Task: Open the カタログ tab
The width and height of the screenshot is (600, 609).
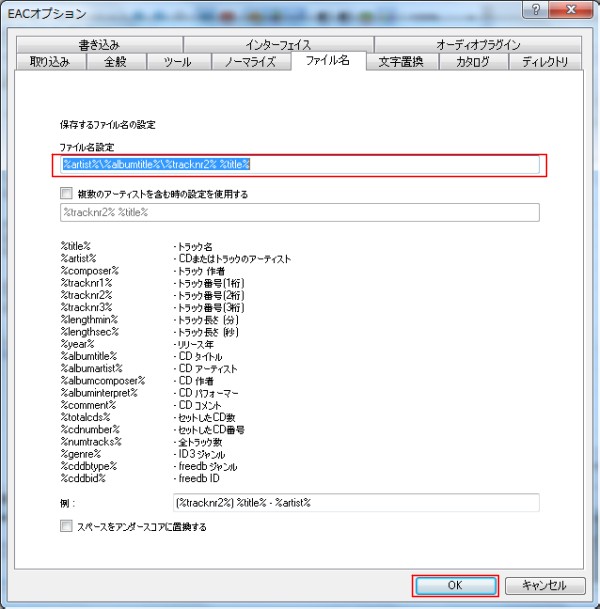Action: [x=472, y=62]
